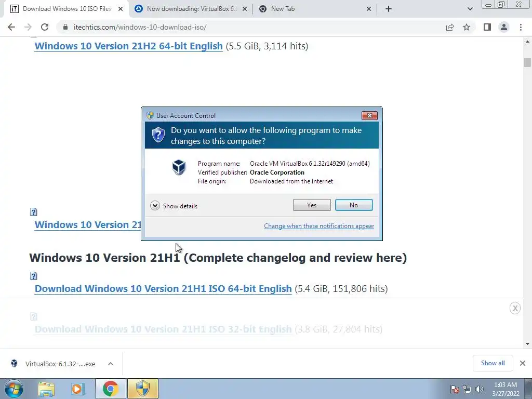
Task: Click Chrome icon in the taskbar
Action: click(110, 389)
